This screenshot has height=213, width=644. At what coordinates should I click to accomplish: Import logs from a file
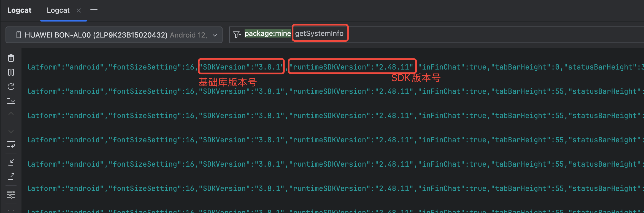point(11,162)
